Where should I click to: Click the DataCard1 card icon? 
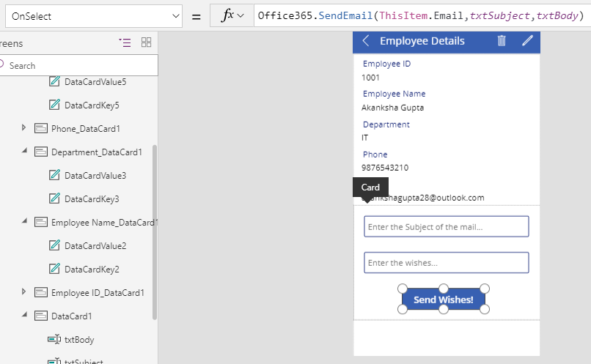(x=41, y=316)
